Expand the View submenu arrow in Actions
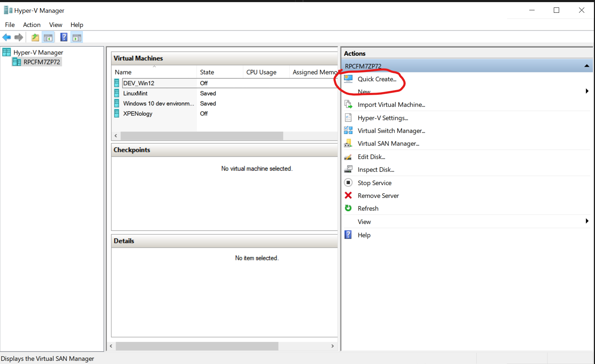Screen dimensions: 595x364 [x=587, y=221]
